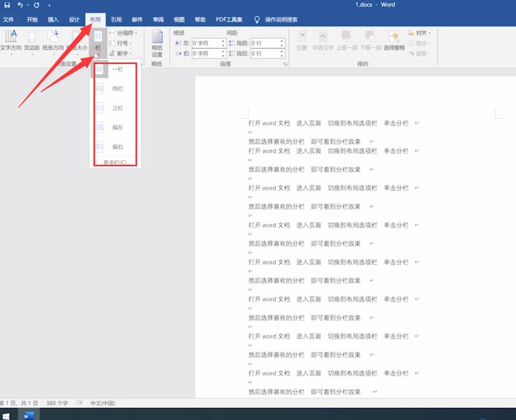Click the proofing check icon in status bar
516x420 pixels.
pyautogui.click(x=79, y=403)
